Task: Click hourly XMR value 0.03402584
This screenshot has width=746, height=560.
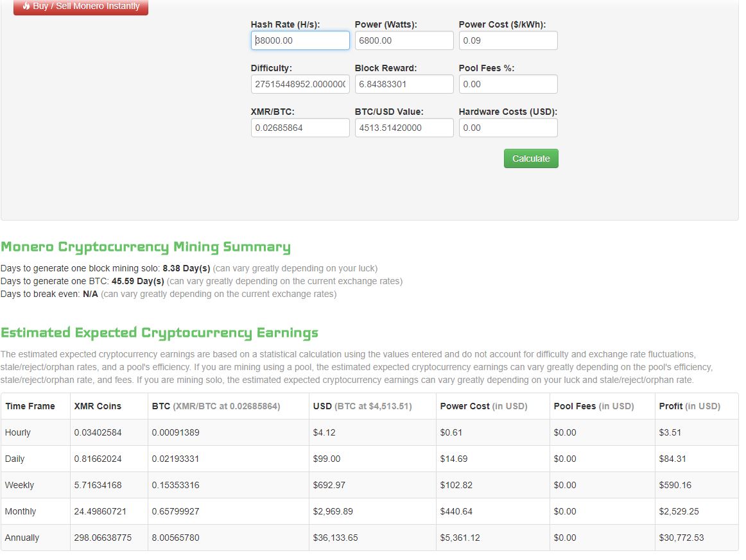Action: (x=98, y=432)
